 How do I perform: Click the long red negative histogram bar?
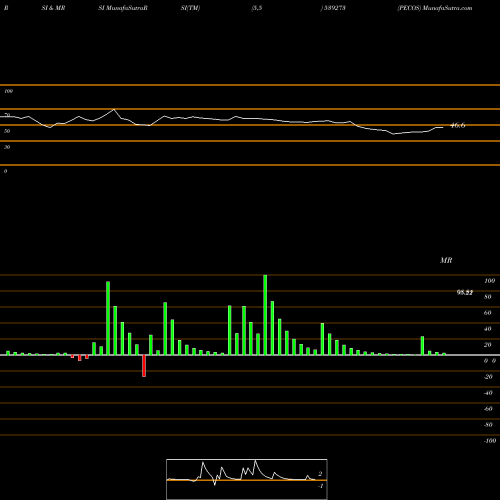click(144, 366)
